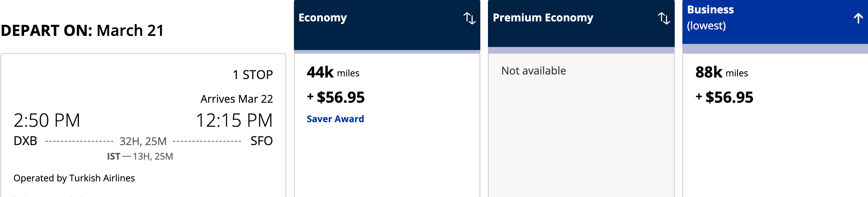This screenshot has width=868, height=197.
Task: Click the Business + $56.95 tax amount
Action: [724, 98]
